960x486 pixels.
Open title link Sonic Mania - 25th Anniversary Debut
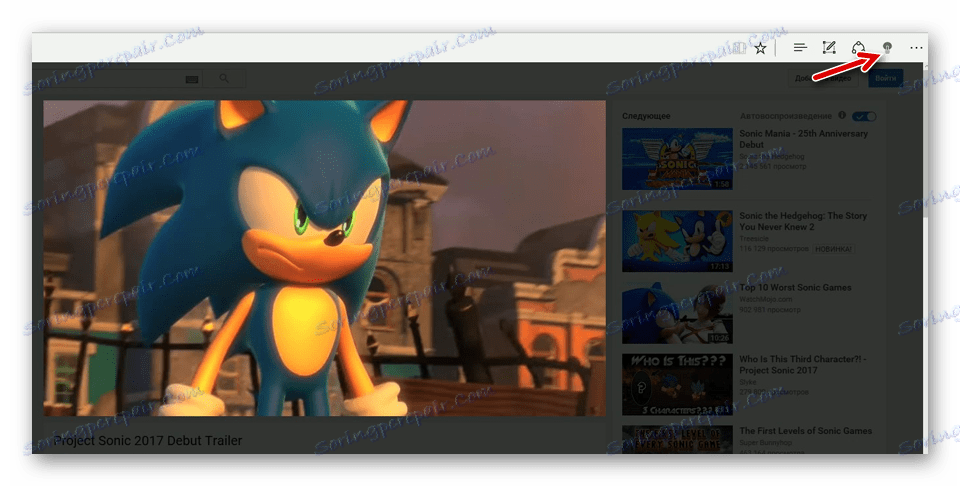(803, 139)
